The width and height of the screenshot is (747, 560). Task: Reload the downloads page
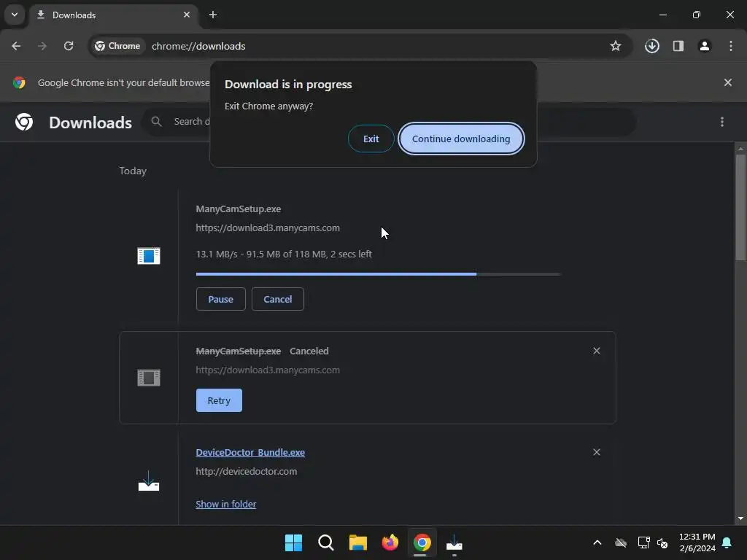[69, 46]
